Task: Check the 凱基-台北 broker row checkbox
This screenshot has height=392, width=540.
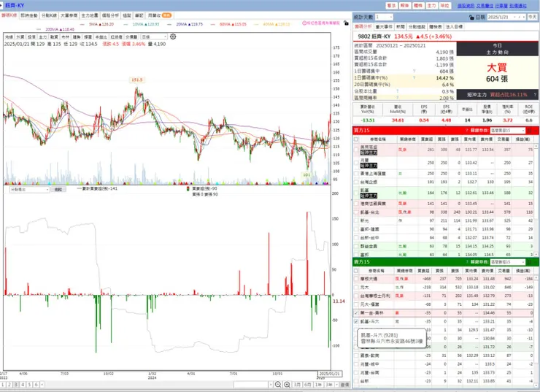Action: pyautogui.click(x=356, y=212)
